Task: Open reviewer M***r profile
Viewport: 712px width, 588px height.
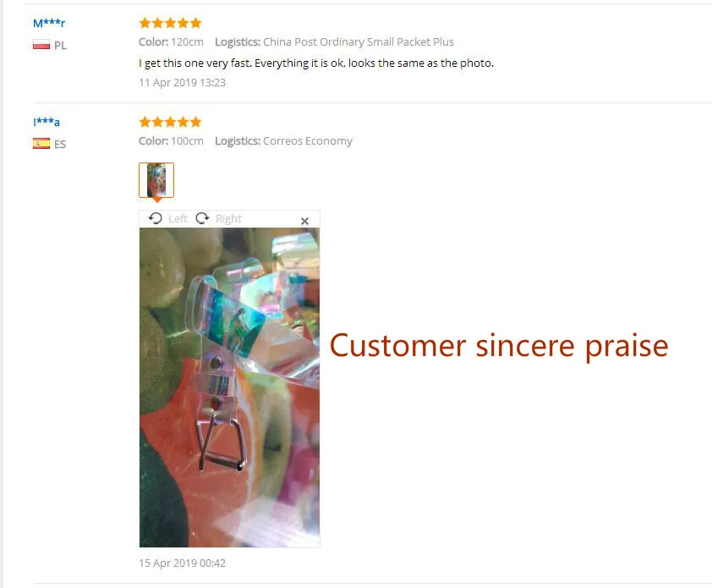Action: click(x=49, y=23)
